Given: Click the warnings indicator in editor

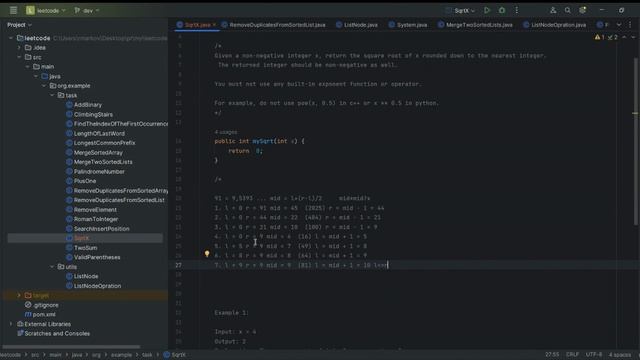Looking at the screenshot, I should pyautogui.click(x=606, y=37).
